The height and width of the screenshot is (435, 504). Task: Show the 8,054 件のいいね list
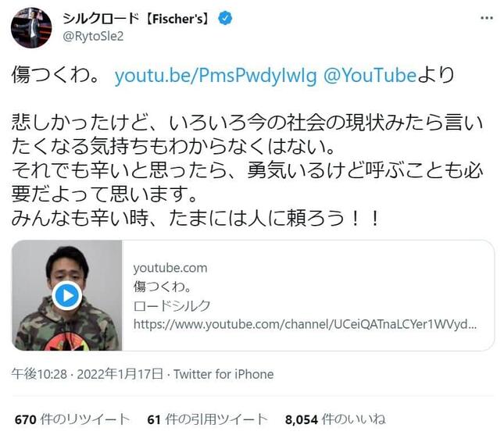(335, 419)
